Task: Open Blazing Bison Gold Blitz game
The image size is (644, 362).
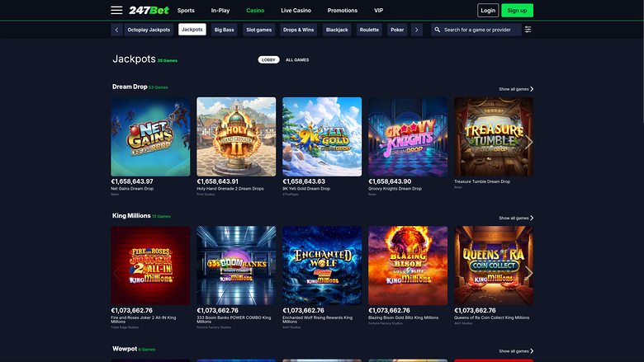Action: point(408,266)
